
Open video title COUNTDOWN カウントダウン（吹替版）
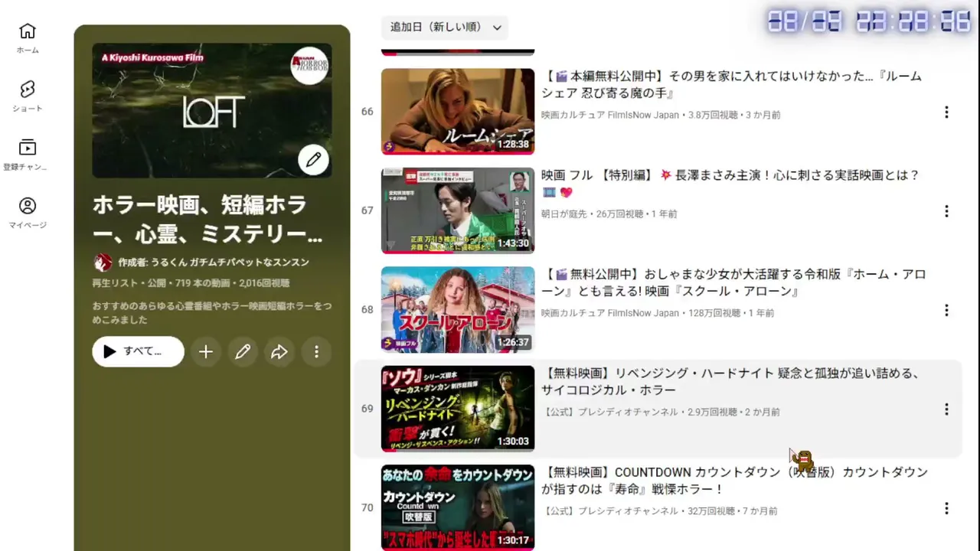tap(734, 480)
